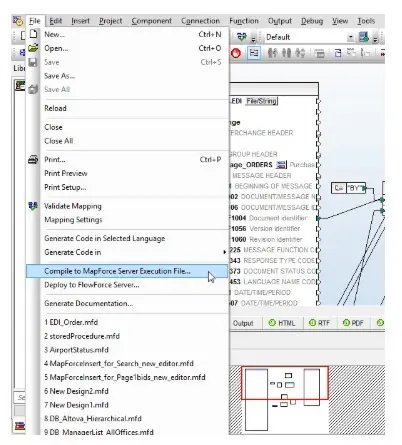Click the library icon at bottom left
Image resolution: width=402 pixels, height=445 pixels.
click(x=20, y=425)
